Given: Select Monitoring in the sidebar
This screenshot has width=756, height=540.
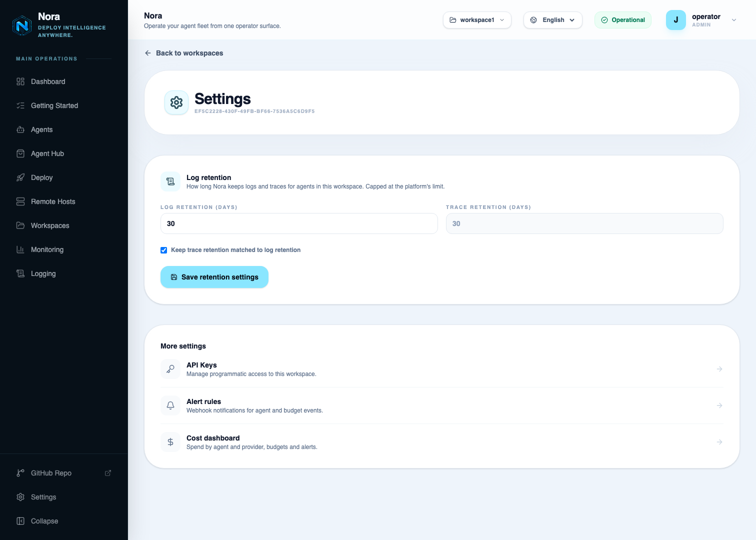Looking at the screenshot, I should click(x=64, y=249).
